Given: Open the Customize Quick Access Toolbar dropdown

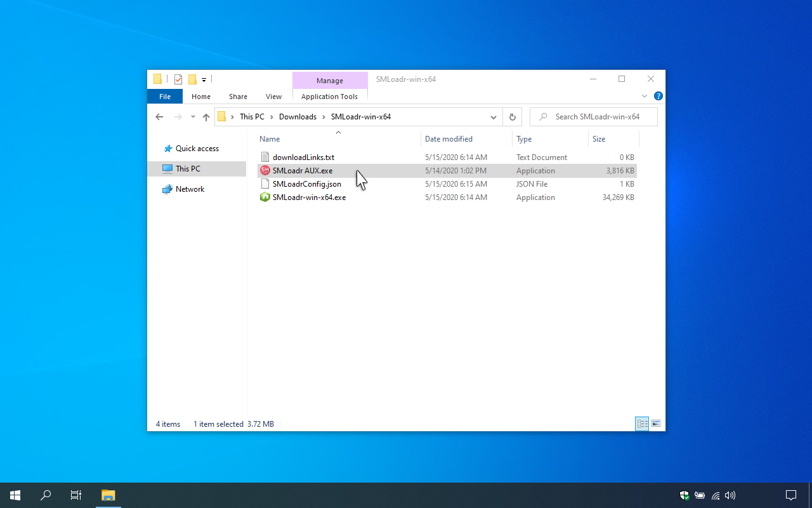Looking at the screenshot, I should (x=204, y=80).
